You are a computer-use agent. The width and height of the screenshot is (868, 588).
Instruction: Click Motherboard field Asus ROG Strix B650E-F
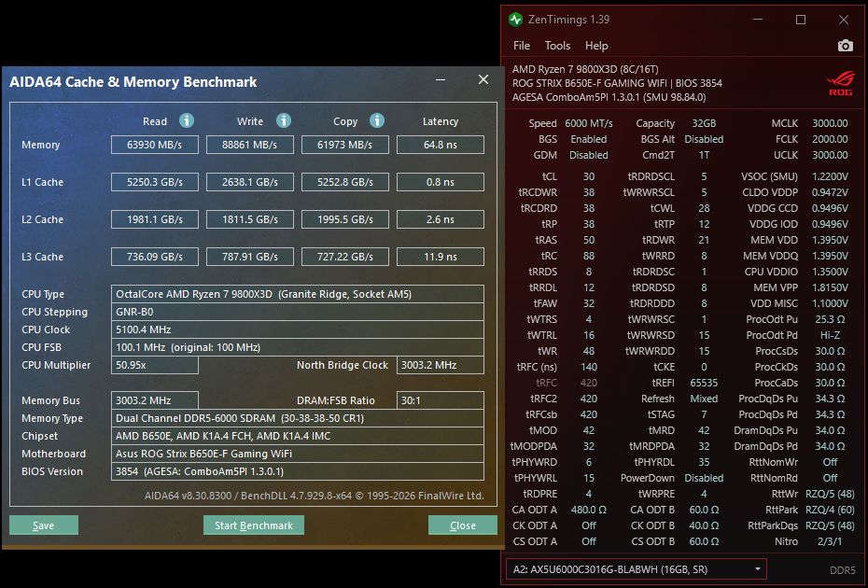pyautogui.click(x=298, y=454)
